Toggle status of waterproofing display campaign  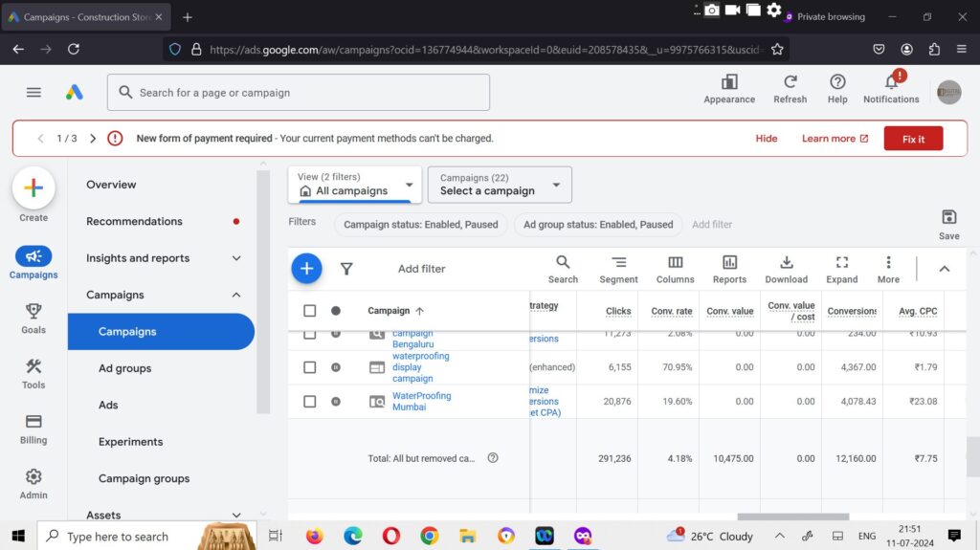(x=336, y=367)
